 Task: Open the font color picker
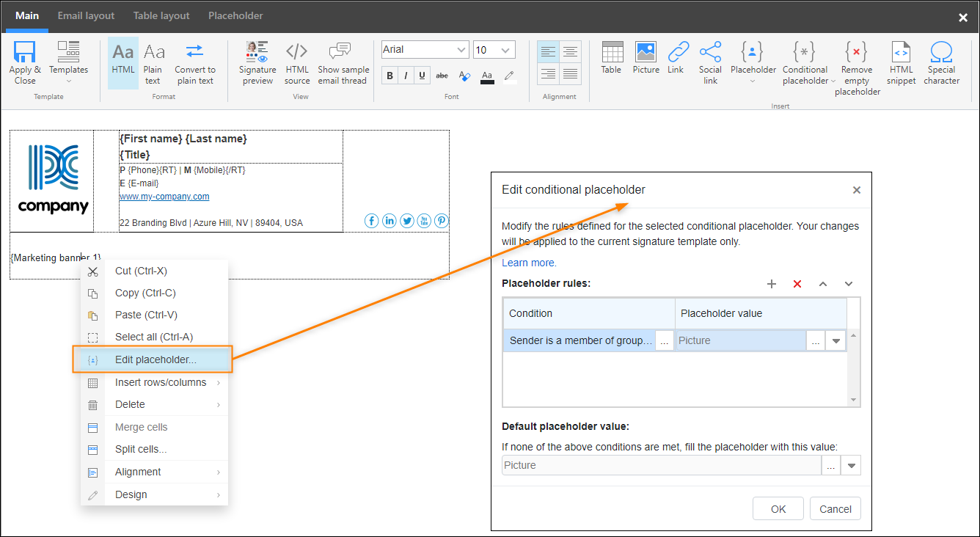click(487, 75)
